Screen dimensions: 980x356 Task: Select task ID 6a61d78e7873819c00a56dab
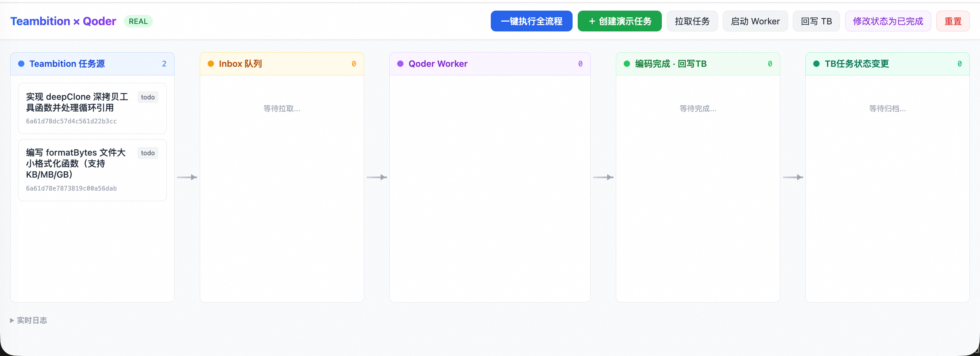[71, 188]
